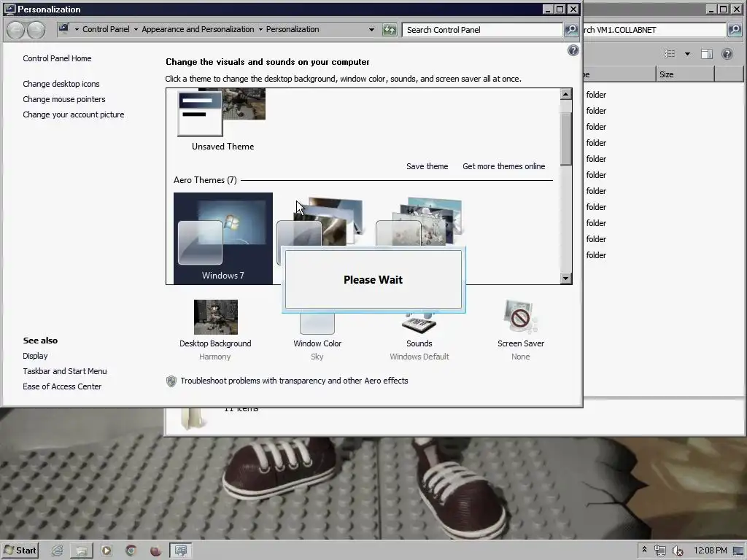Click the network tray icon
The height and width of the screenshot is (560, 747).
(x=659, y=551)
